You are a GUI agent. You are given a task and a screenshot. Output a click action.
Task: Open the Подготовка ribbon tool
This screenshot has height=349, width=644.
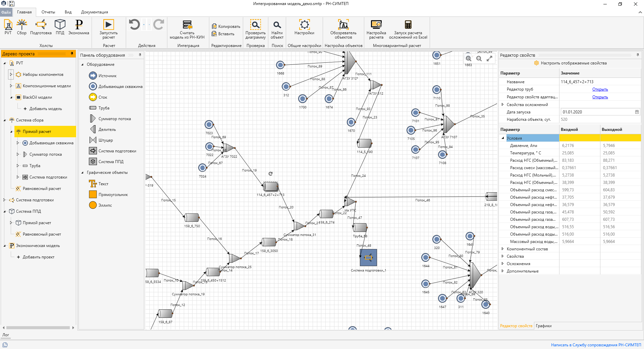coord(41,27)
